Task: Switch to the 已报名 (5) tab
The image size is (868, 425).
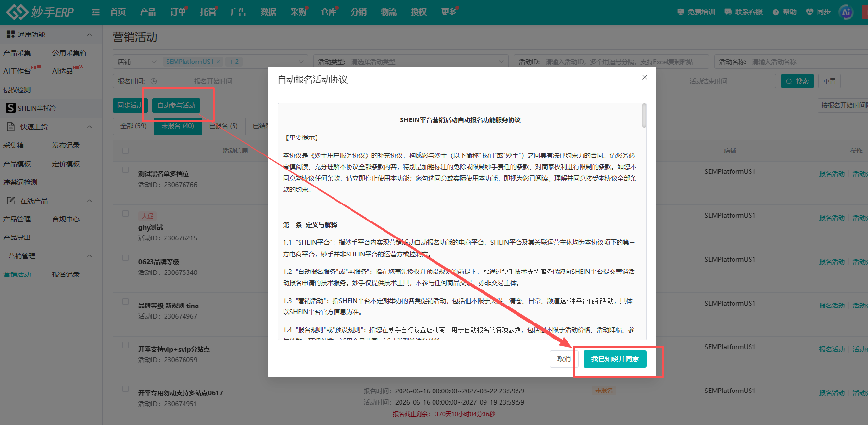Action: pyautogui.click(x=223, y=126)
